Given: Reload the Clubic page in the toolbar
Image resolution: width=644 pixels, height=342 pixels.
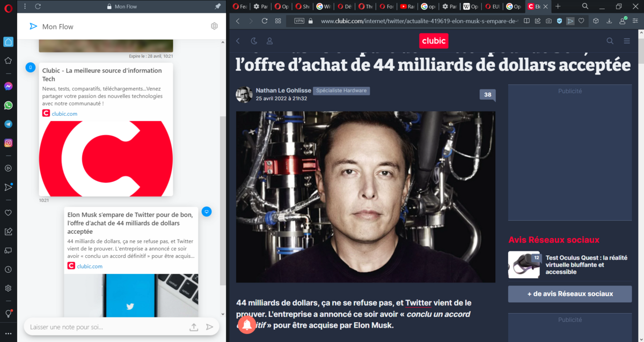Looking at the screenshot, I should coord(265,21).
